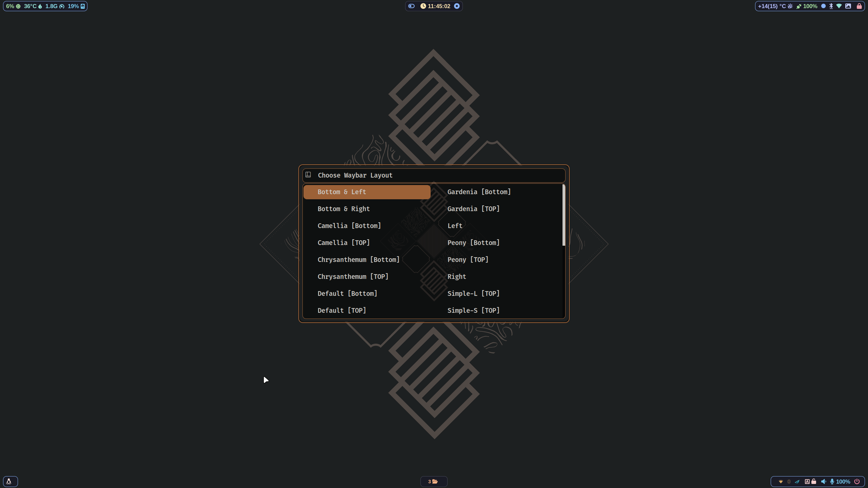Click the speaker volume icon
Screen dimensions: 868x488
tap(823, 482)
